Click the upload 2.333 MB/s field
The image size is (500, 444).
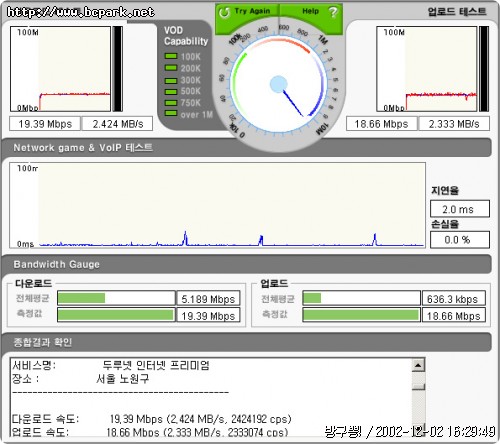point(454,124)
